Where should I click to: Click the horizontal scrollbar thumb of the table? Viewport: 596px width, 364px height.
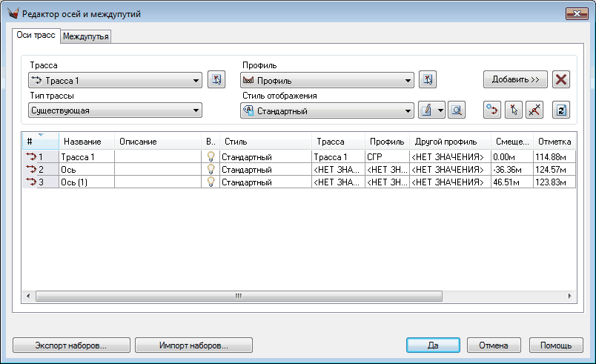pyautogui.click(x=239, y=295)
